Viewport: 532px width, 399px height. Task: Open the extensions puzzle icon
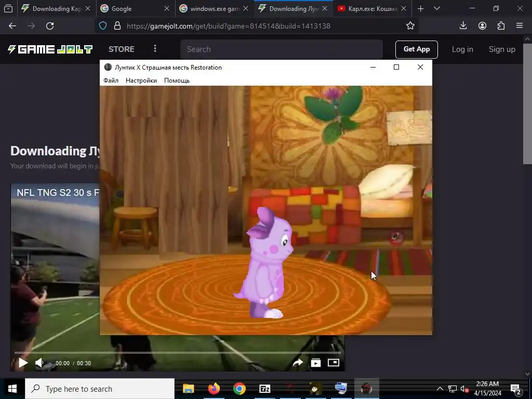coord(501,26)
